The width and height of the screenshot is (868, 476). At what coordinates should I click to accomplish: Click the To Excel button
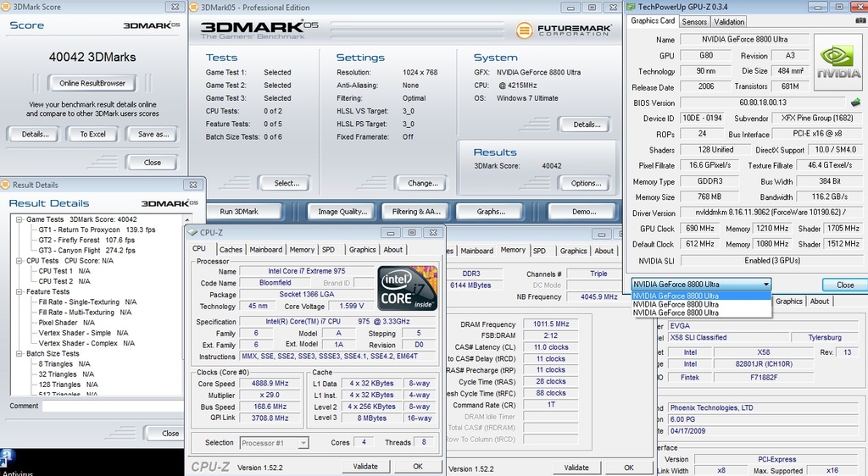point(92,134)
